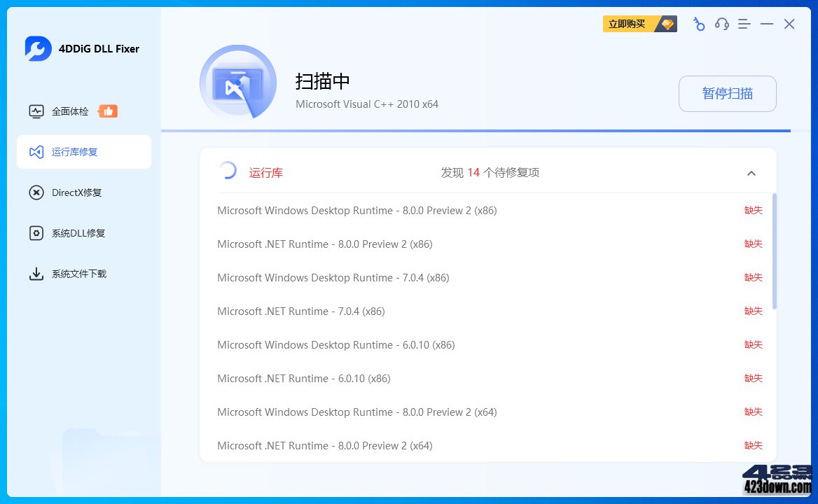Click the Microsoft Visual C++ 2010 x64 scanning text

tap(367, 104)
